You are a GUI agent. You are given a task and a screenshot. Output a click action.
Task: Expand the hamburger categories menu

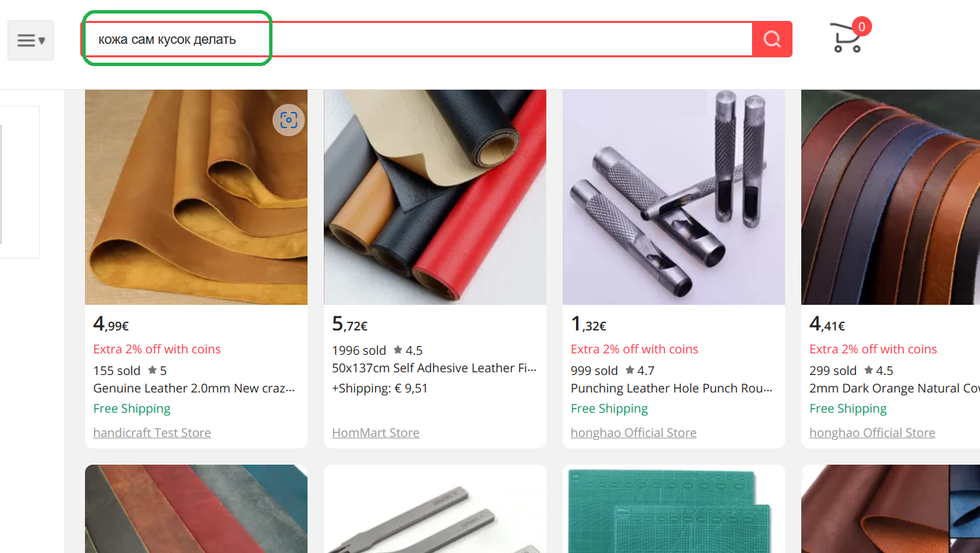(30, 40)
